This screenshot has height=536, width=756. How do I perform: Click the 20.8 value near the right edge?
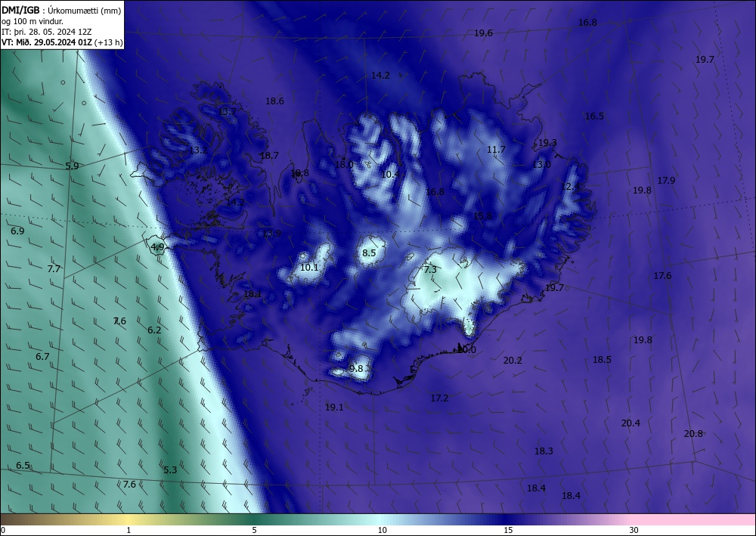tap(693, 433)
